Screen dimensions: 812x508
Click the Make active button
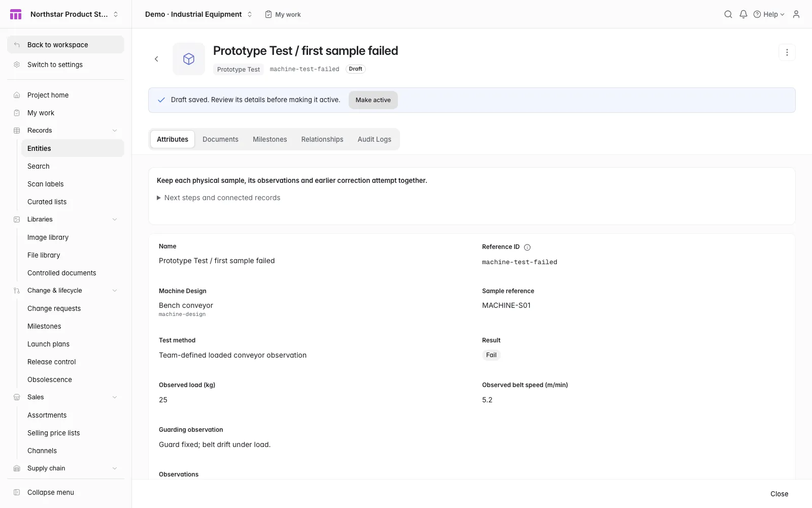click(x=373, y=100)
